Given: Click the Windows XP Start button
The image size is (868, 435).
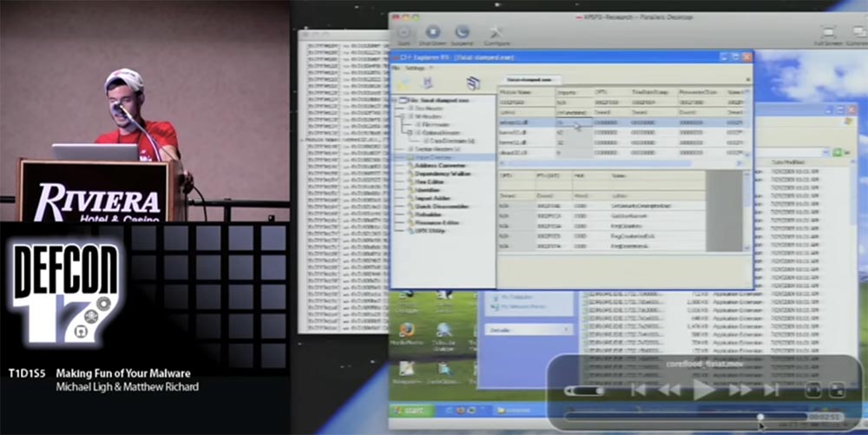Looking at the screenshot, I should [411, 410].
